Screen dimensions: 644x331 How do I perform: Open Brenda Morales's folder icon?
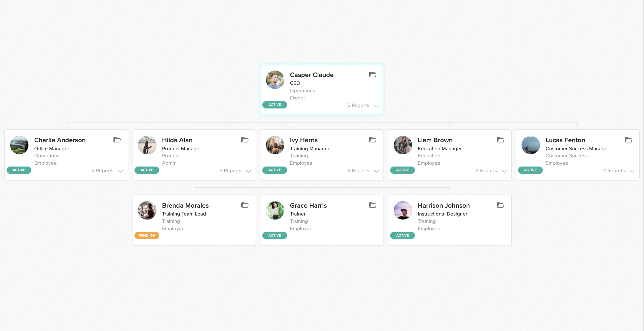(245, 205)
